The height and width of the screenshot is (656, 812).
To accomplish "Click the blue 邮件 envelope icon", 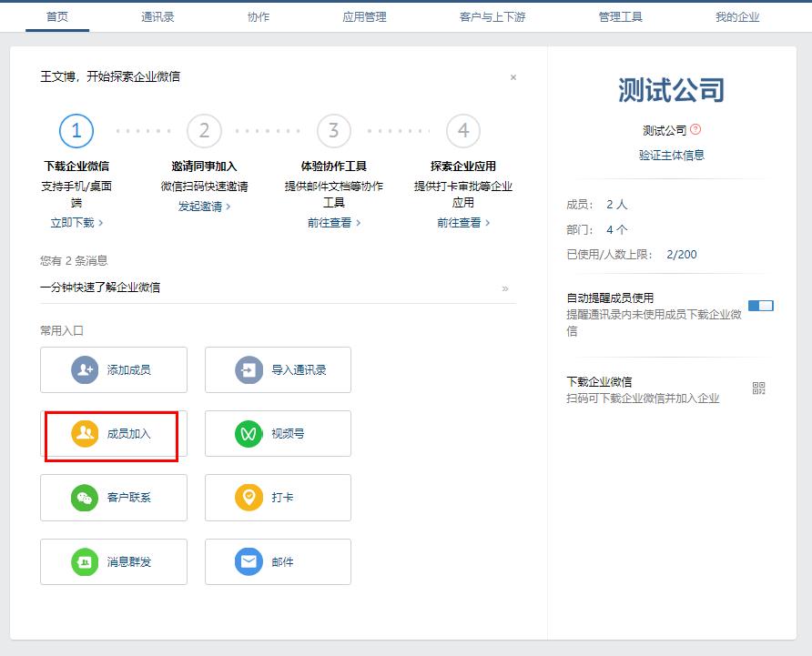I will tap(249, 561).
